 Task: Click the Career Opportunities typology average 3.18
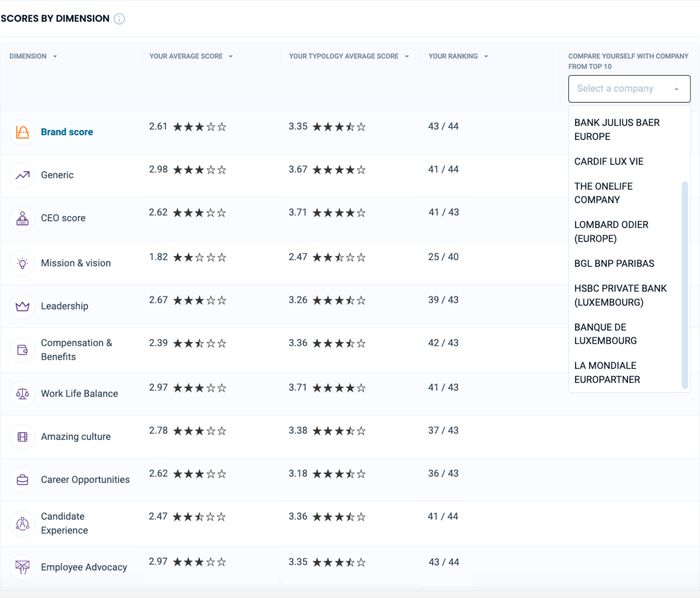click(x=298, y=474)
